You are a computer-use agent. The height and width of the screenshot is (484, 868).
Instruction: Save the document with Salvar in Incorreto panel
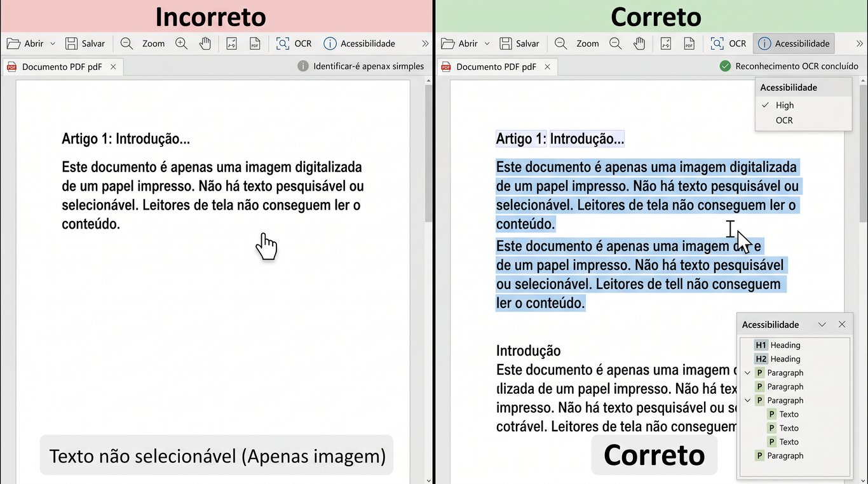(85, 44)
